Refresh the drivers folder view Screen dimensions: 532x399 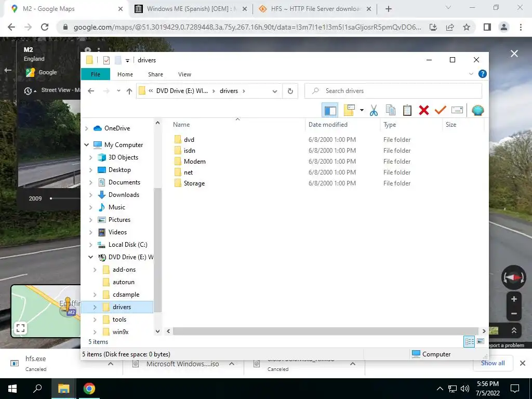tap(290, 91)
